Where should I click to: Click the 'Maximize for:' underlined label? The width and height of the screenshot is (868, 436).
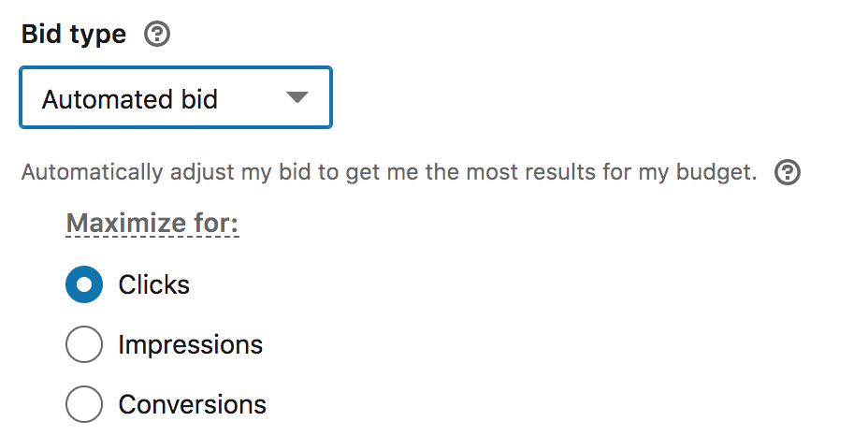(x=152, y=225)
